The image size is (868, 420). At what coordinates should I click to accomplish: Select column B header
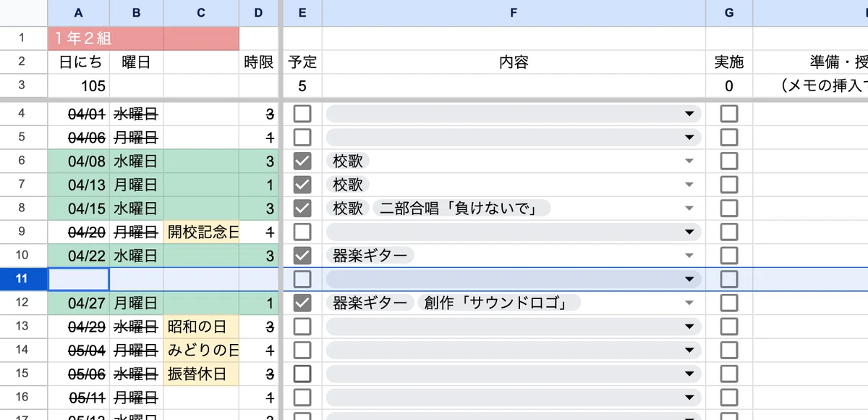(137, 12)
